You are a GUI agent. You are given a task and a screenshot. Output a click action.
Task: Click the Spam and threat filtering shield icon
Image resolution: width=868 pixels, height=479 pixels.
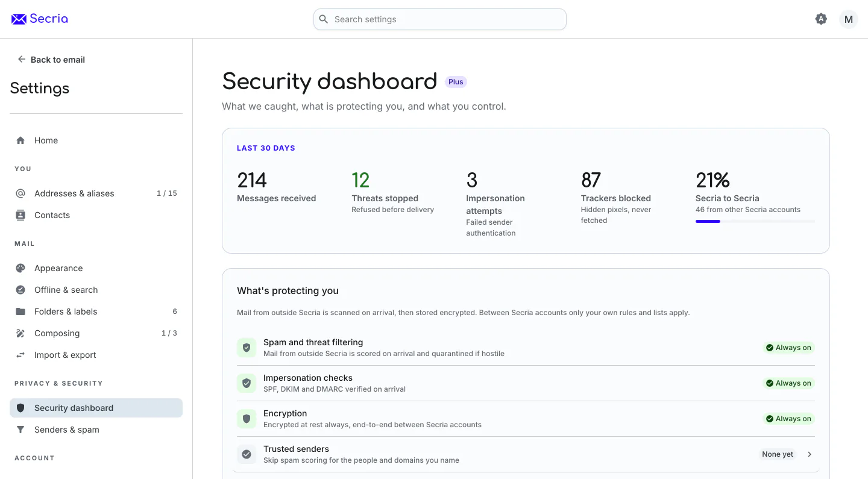pos(247,348)
